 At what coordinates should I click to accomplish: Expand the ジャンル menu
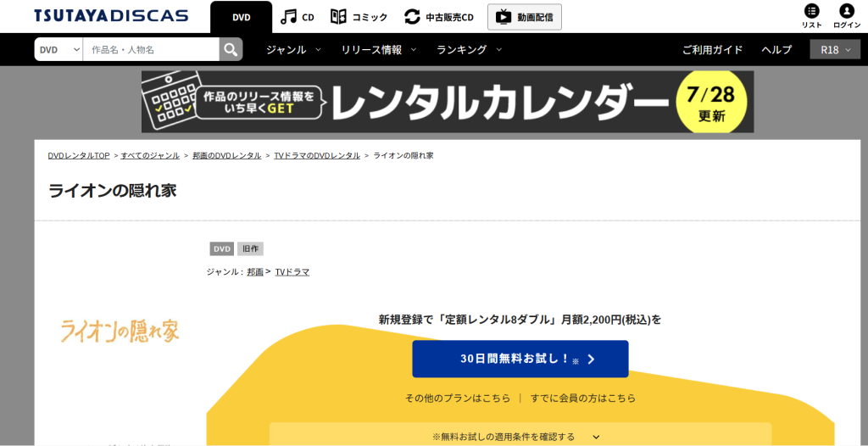pos(293,49)
